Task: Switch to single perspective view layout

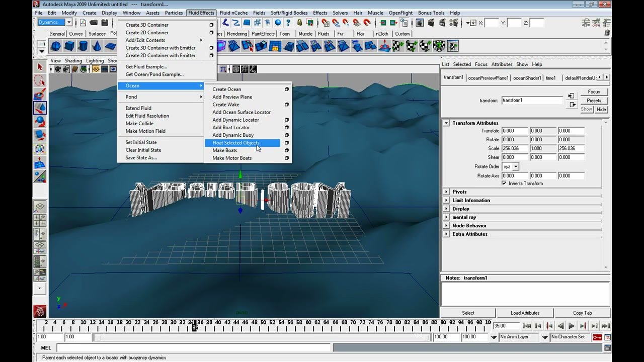Action: click(x=40, y=207)
